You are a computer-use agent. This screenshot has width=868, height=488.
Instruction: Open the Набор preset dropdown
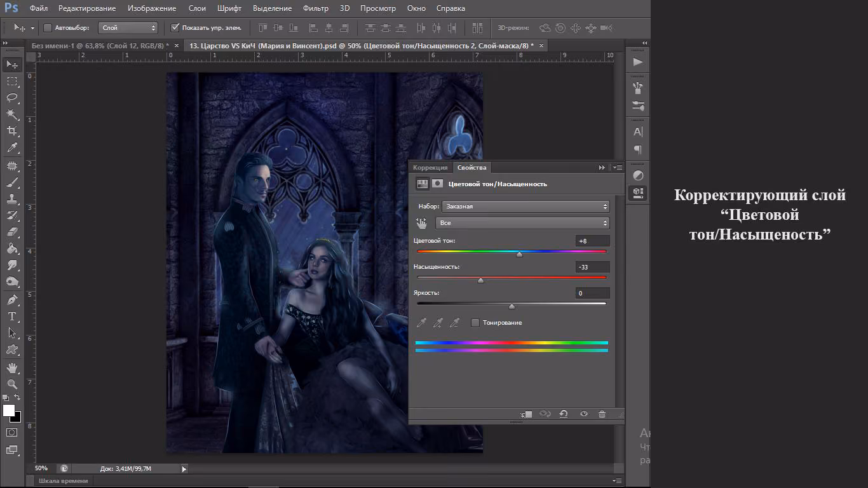point(526,207)
